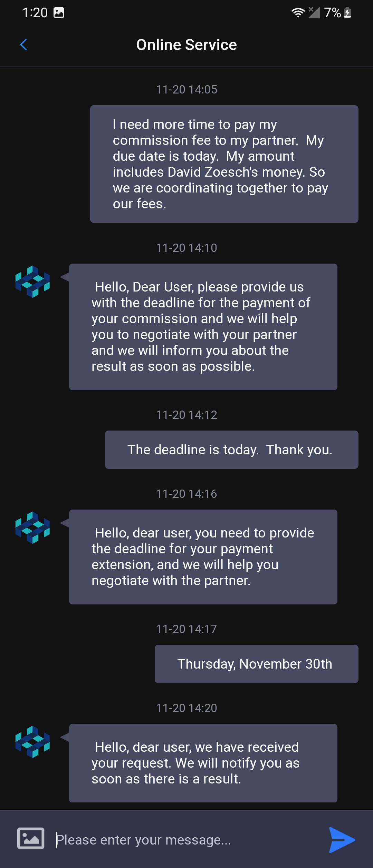Tap the picture notification icon in status bar
This screenshot has width=373, height=868.
59,13
